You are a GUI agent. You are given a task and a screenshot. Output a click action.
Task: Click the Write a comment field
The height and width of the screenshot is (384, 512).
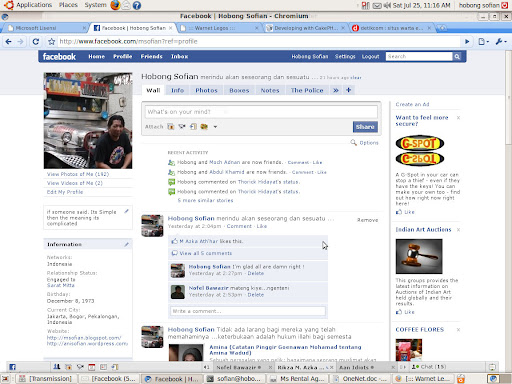[x=248, y=311]
